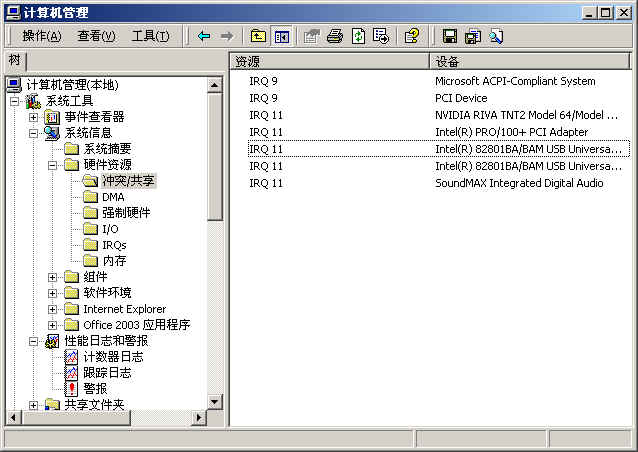
Task: Collapse the 硬件资源 node
Action: [52, 165]
